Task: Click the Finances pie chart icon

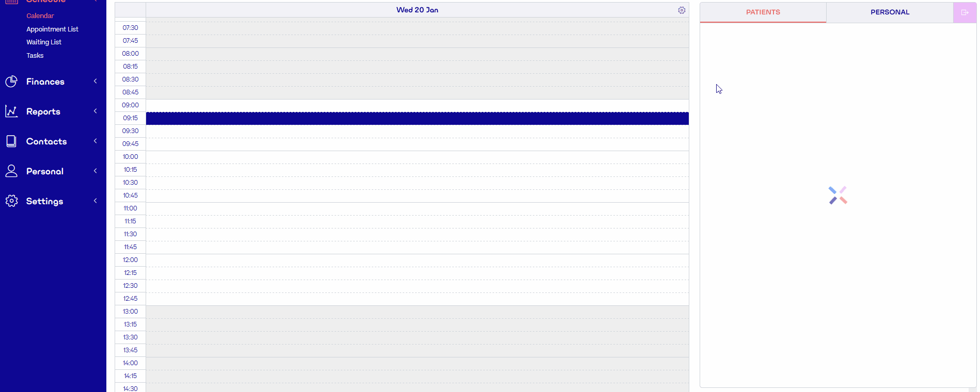Action: (x=11, y=81)
